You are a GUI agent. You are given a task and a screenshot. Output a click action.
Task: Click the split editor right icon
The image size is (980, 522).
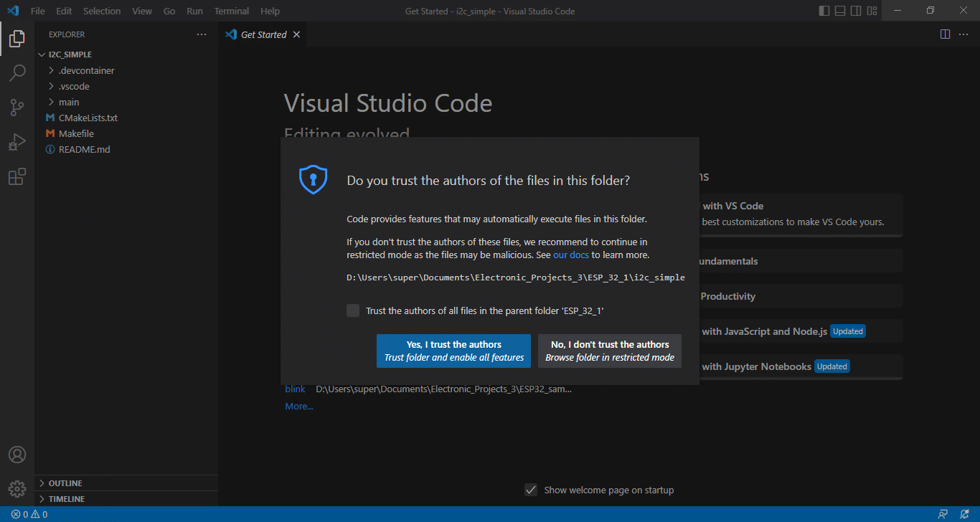click(945, 34)
